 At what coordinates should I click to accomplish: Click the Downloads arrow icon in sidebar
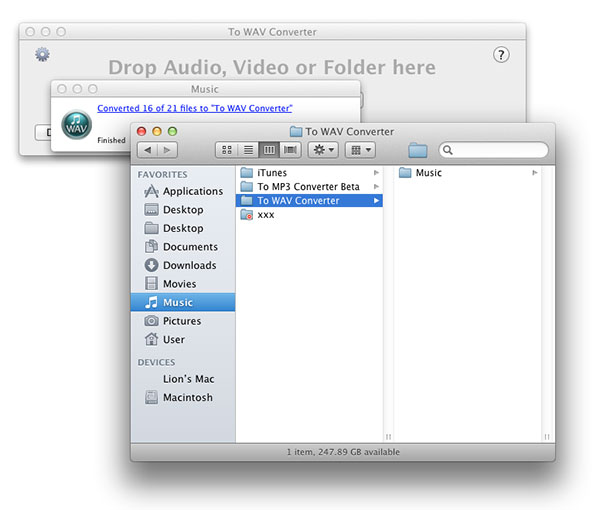click(x=151, y=265)
